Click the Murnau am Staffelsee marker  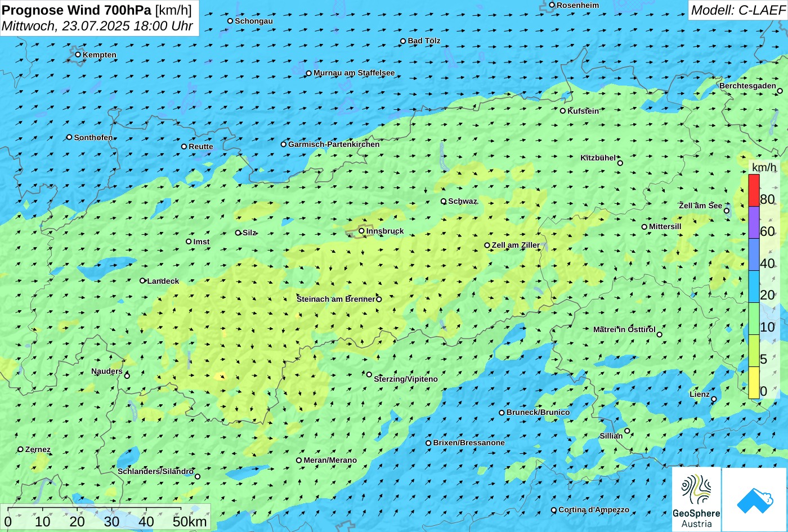click(x=308, y=73)
